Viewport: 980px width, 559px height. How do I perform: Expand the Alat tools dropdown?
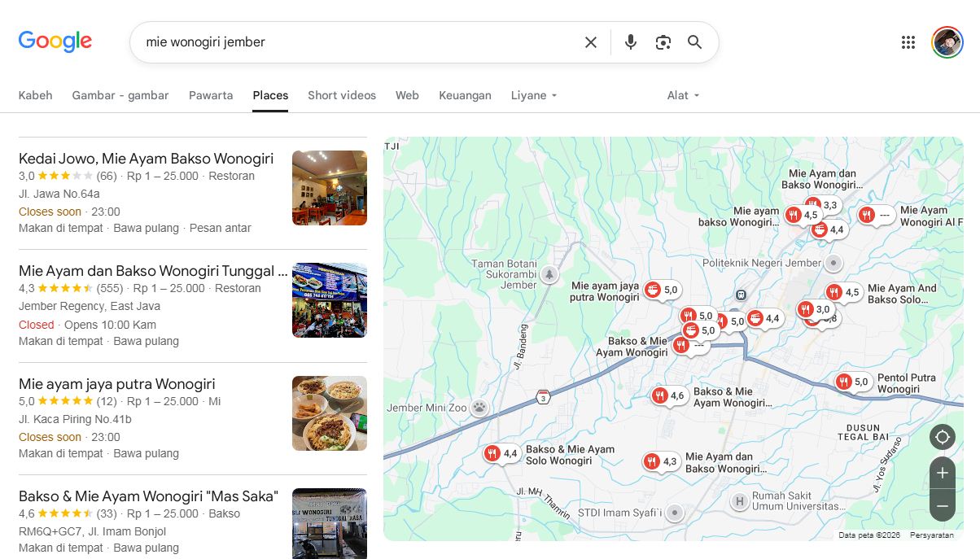(x=684, y=95)
